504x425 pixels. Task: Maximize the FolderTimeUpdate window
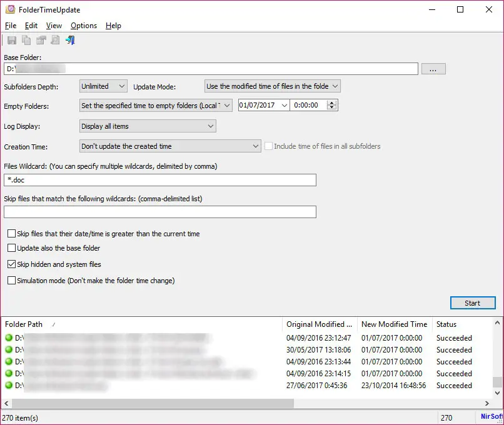(460, 9)
